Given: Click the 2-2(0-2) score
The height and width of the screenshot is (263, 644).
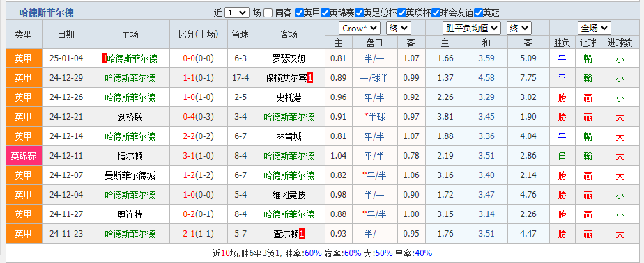Looking at the screenshot, I should 199,136.
